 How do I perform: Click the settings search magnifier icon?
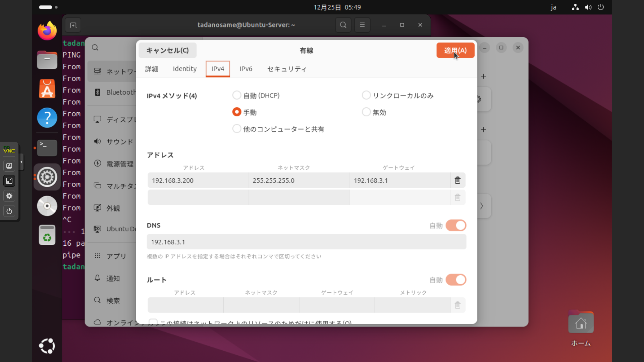tap(95, 48)
